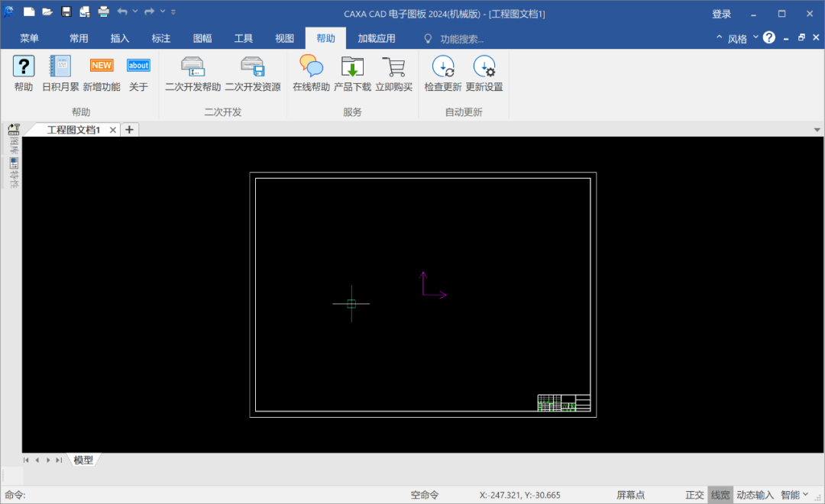This screenshot has height=504, width=825.
Task: Click the help question mark circle near 风格
Action: coord(768,37)
